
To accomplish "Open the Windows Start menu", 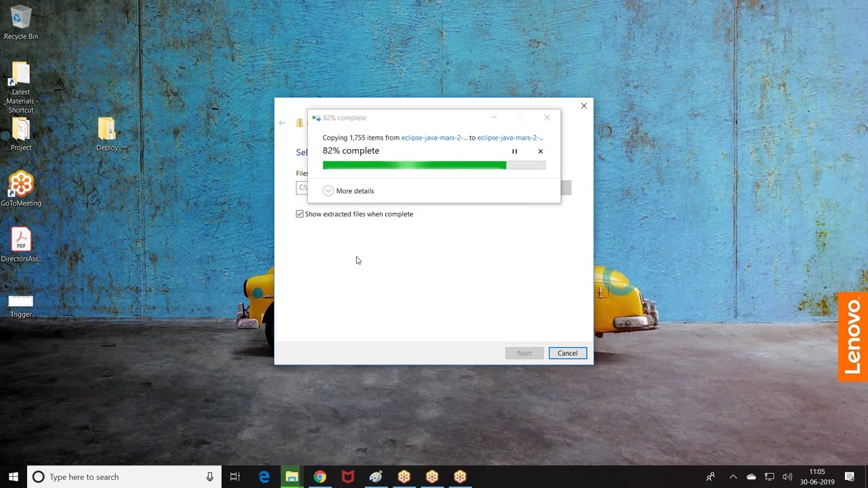I will tap(13, 476).
